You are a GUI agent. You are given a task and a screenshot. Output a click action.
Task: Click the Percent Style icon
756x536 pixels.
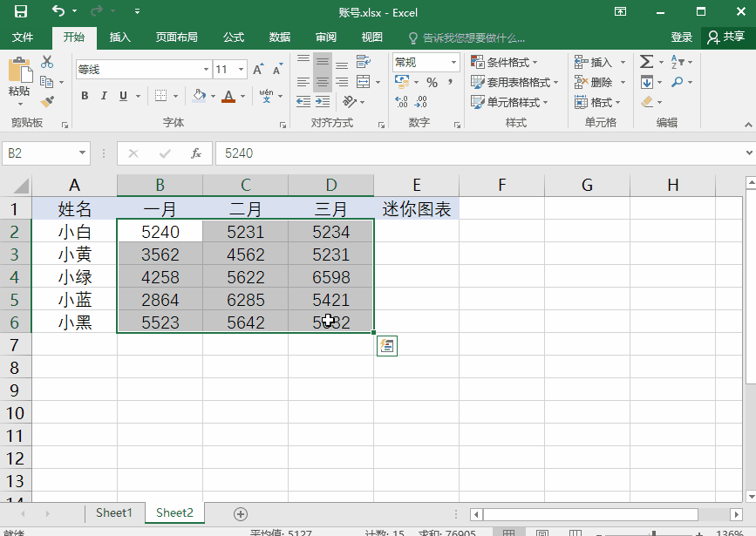click(x=432, y=82)
